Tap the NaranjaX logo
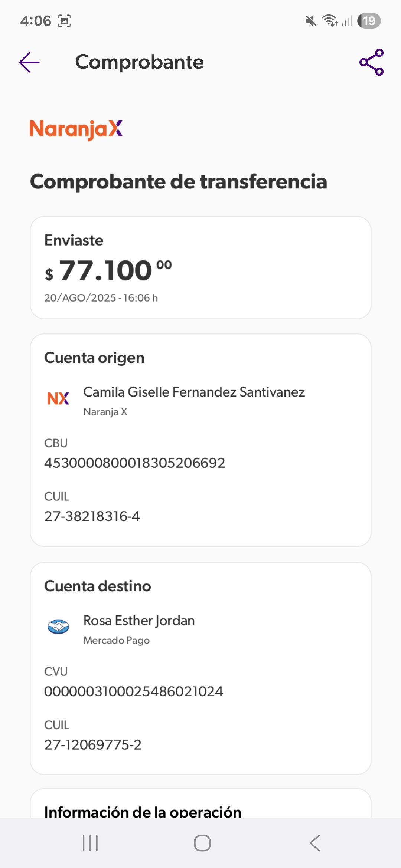The width and height of the screenshot is (401, 868). [x=76, y=129]
